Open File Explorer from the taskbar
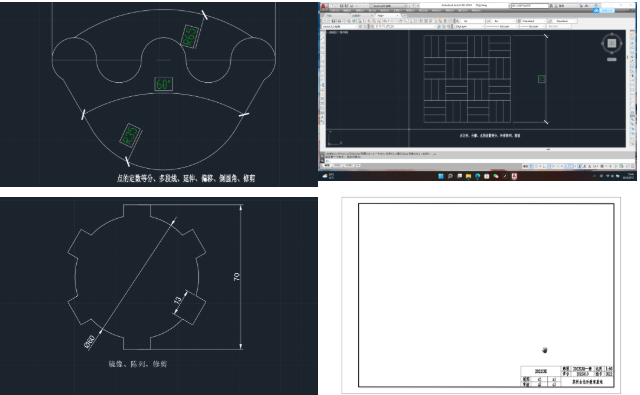Viewport: 640px width, 395px height. [468, 176]
